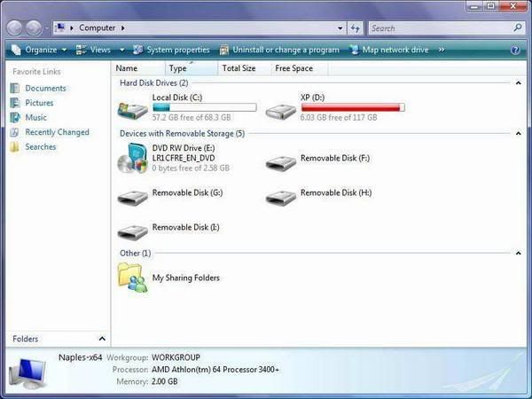Click the Back navigation arrow button

[14, 27]
